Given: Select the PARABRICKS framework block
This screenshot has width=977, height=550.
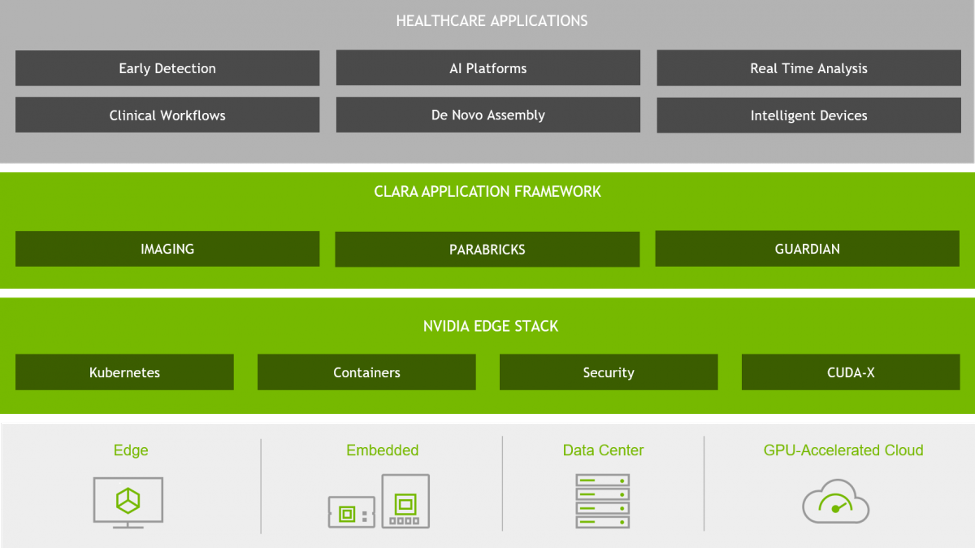Looking at the screenshot, I should [487, 250].
